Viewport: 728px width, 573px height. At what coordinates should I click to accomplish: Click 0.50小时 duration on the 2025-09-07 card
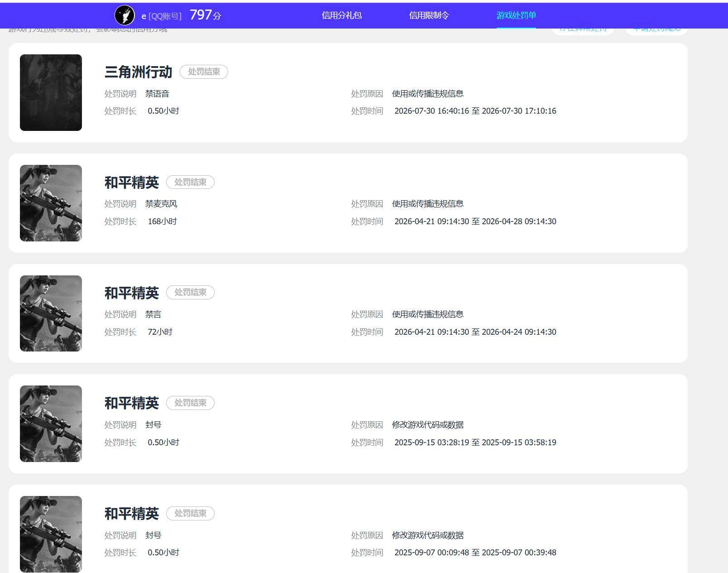pyautogui.click(x=163, y=553)
